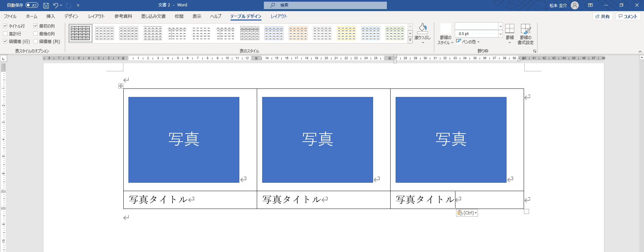Open 飾り枠 dialog launcher icon
This screenshot has width=644, height=252.
tap(534, 51)
